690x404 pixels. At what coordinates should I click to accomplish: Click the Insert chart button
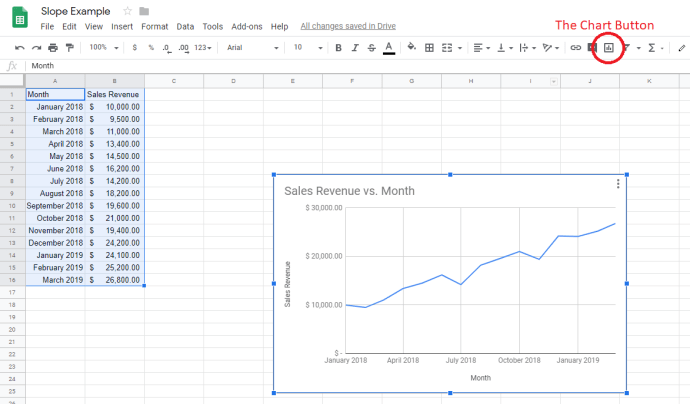pos(608,47)
